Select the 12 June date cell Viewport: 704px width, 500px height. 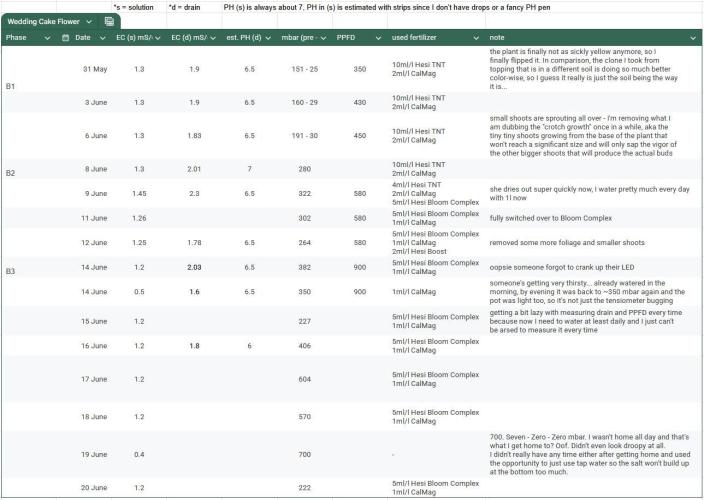tap(94, 243)
